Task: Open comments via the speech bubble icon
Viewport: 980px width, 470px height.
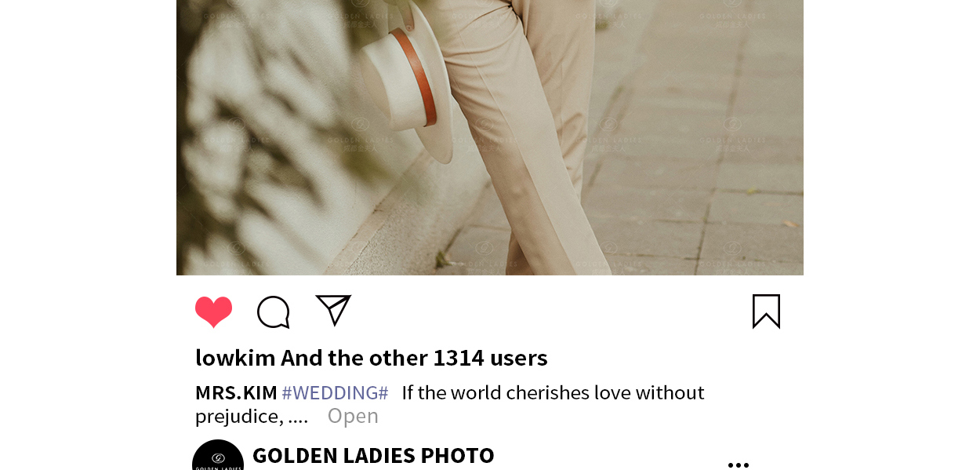Action: coord(274,312)
